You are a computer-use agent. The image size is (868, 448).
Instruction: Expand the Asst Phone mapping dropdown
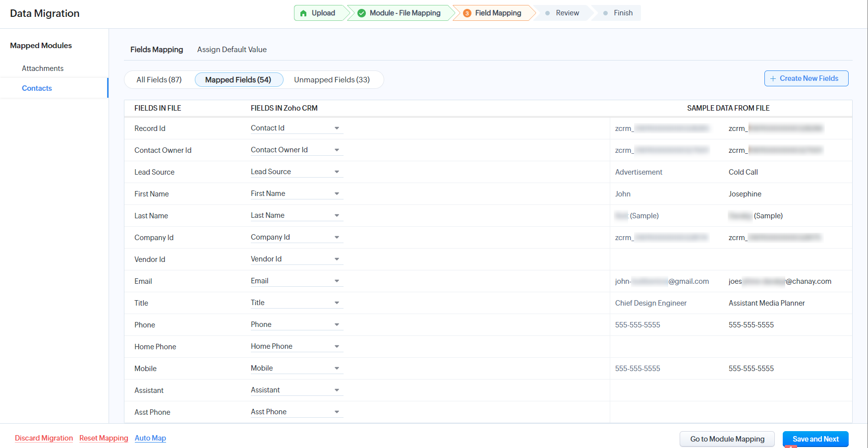tap(337, 412)
